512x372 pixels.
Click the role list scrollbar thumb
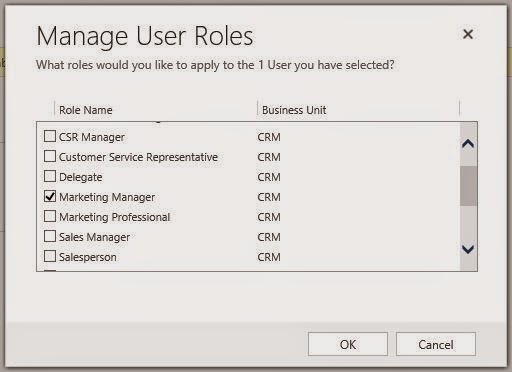pos(468,186)
